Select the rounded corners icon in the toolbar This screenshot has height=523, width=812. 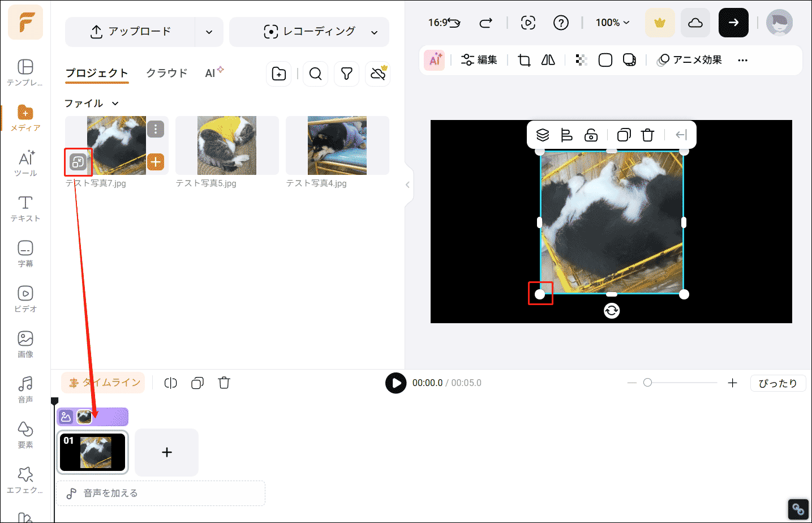[x=605, y=60]
